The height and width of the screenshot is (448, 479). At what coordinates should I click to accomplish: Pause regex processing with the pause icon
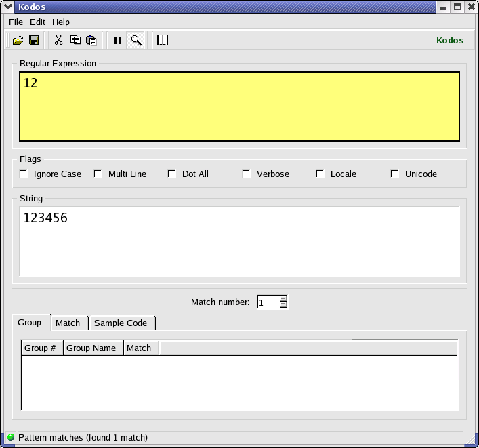coord(117,41)
